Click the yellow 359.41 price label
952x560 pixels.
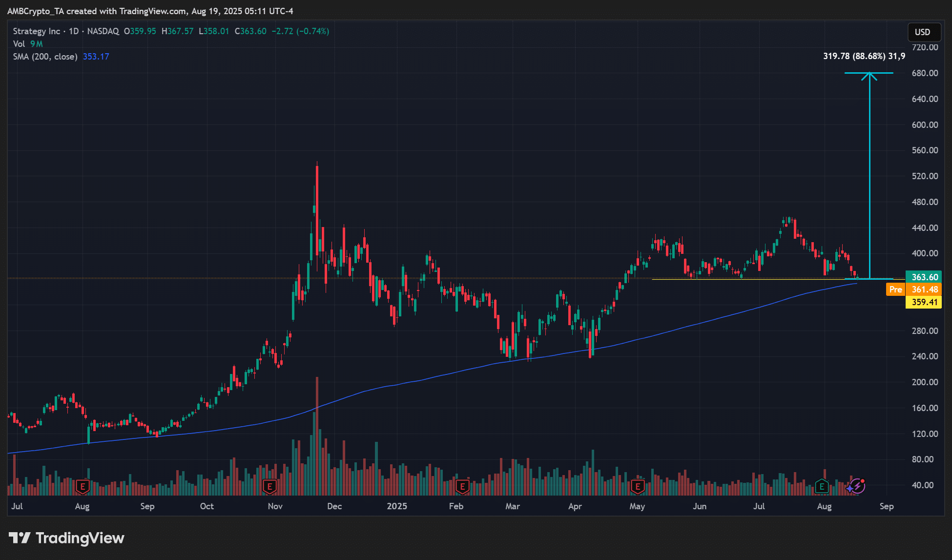(924, 302)
